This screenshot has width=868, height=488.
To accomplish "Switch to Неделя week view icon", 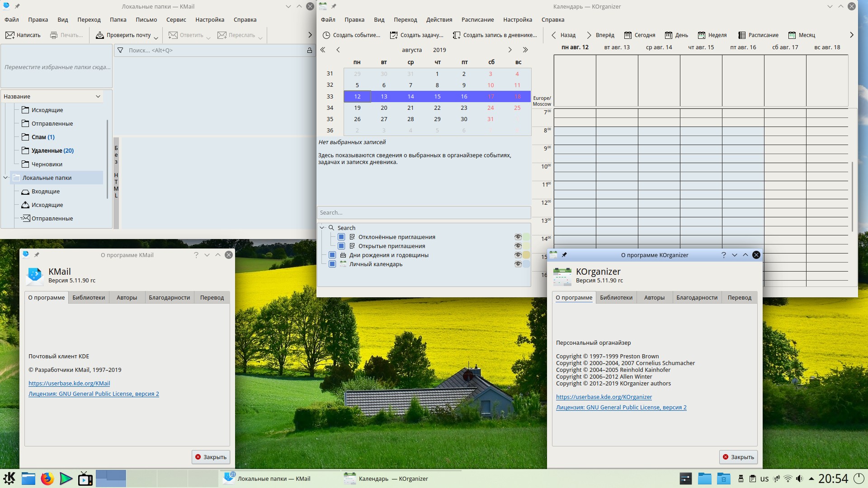I will [702, 35].
